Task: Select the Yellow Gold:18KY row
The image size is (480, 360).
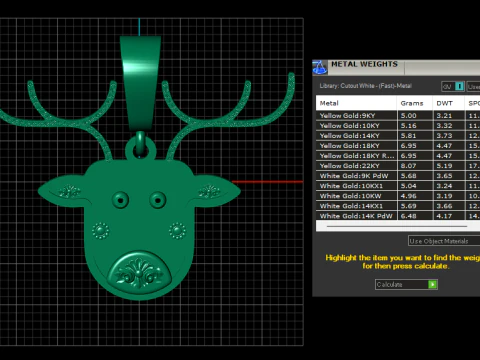Action: pyautogui.click(x=398, y=146)
